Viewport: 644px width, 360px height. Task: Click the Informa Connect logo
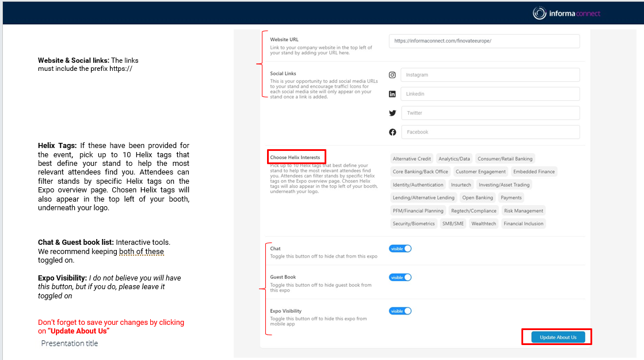click(x=566, y=13)
